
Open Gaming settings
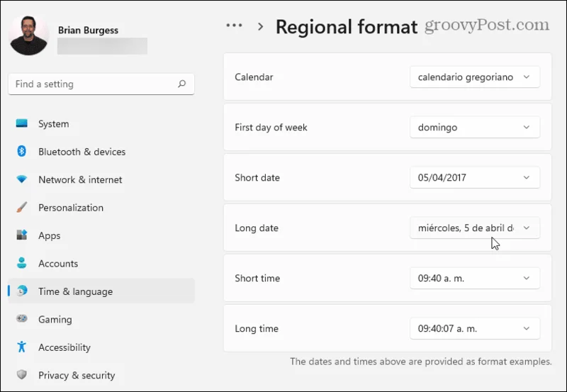click(101, 319)
